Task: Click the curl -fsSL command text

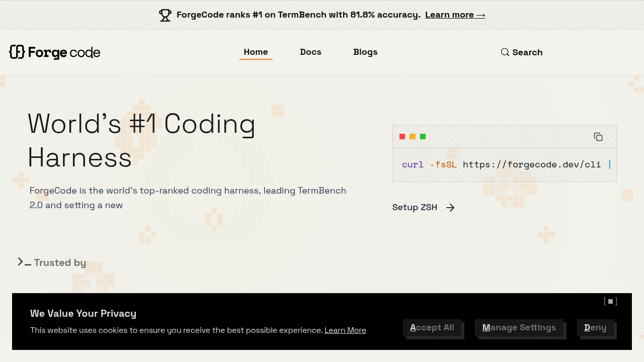Action: point(506,164)
